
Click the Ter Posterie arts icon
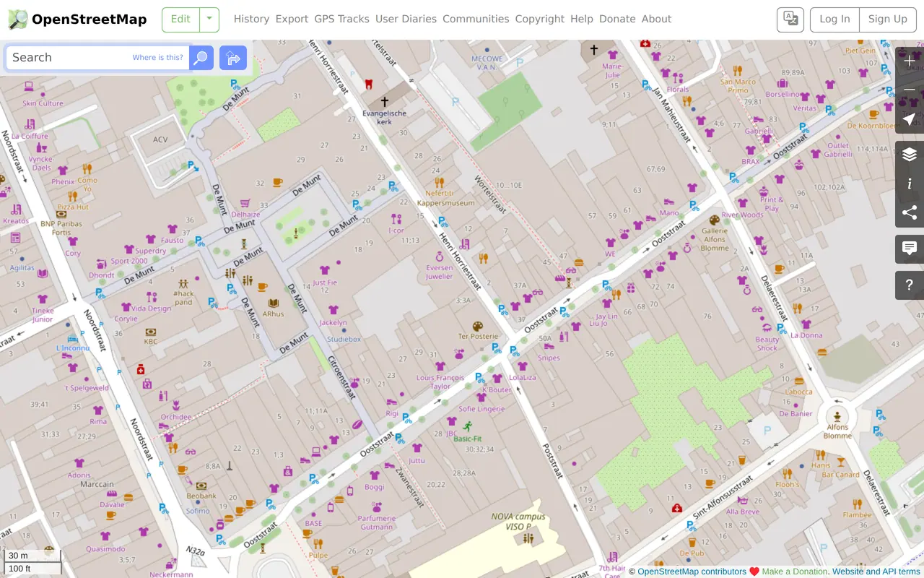pos(478,326)
